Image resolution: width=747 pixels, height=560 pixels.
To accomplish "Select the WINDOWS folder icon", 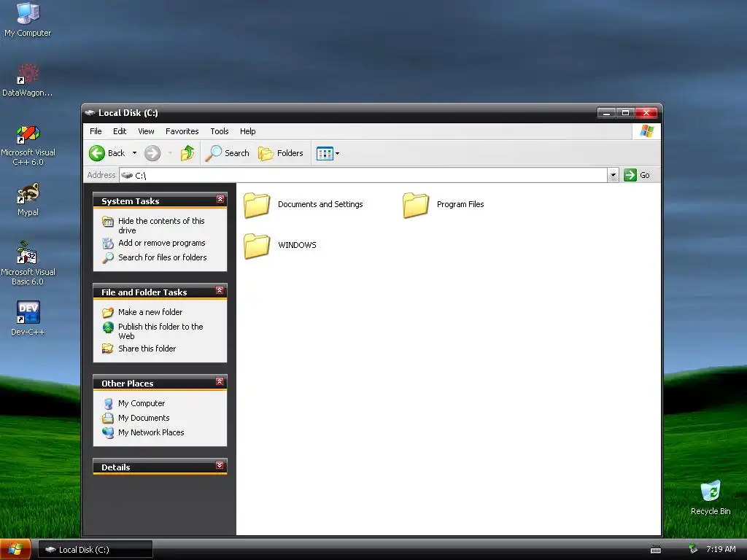I will pos(257,246).
